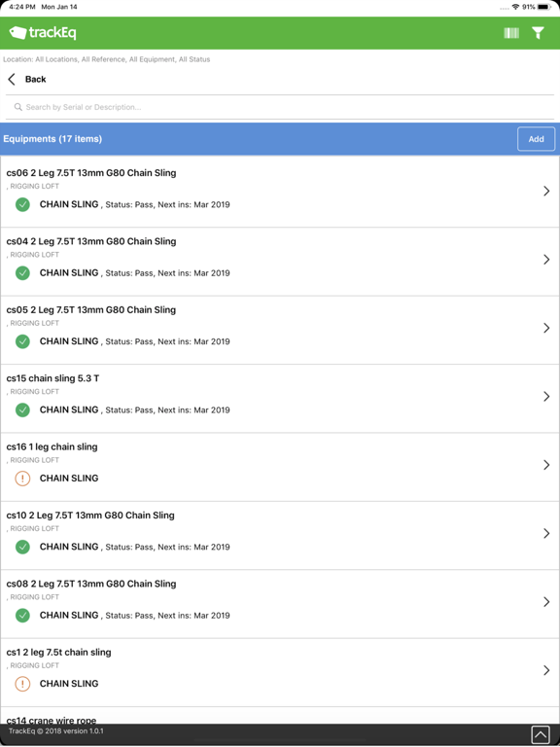Tap the back arrow icon
Screen dimensions: 560x747
[12, 79]
